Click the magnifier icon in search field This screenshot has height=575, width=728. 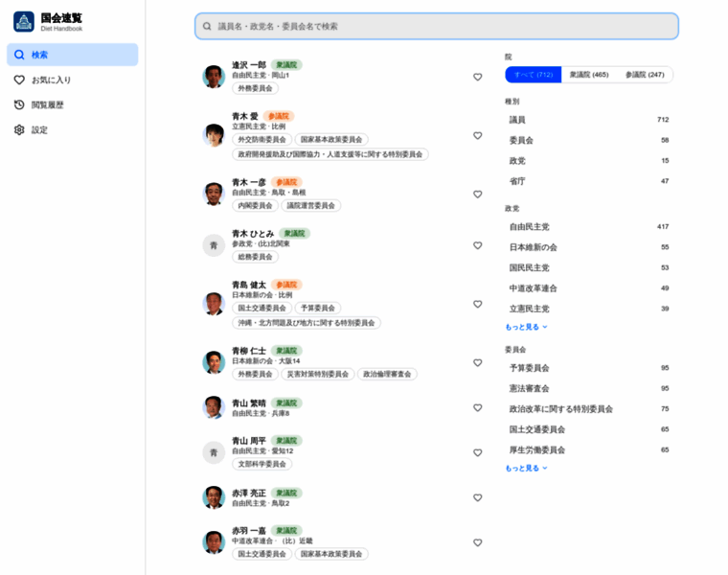click(x=207, y=26)
